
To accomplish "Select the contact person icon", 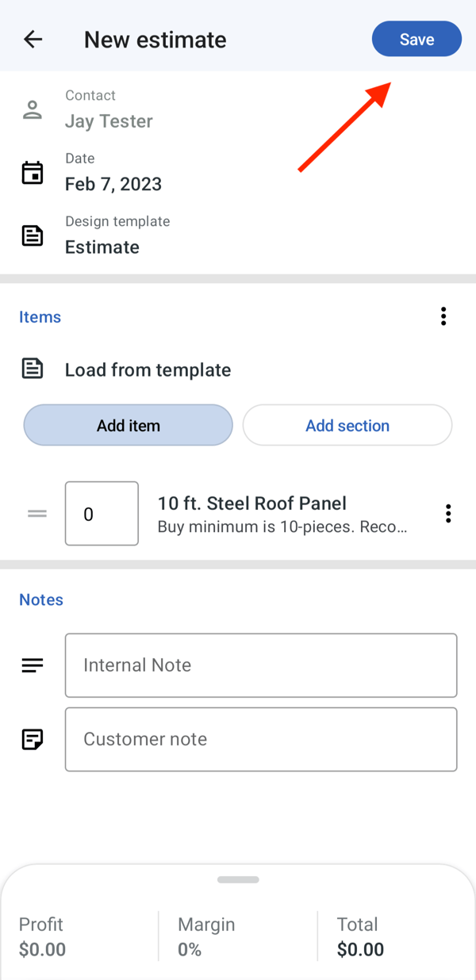I will (x=32, y=109).
